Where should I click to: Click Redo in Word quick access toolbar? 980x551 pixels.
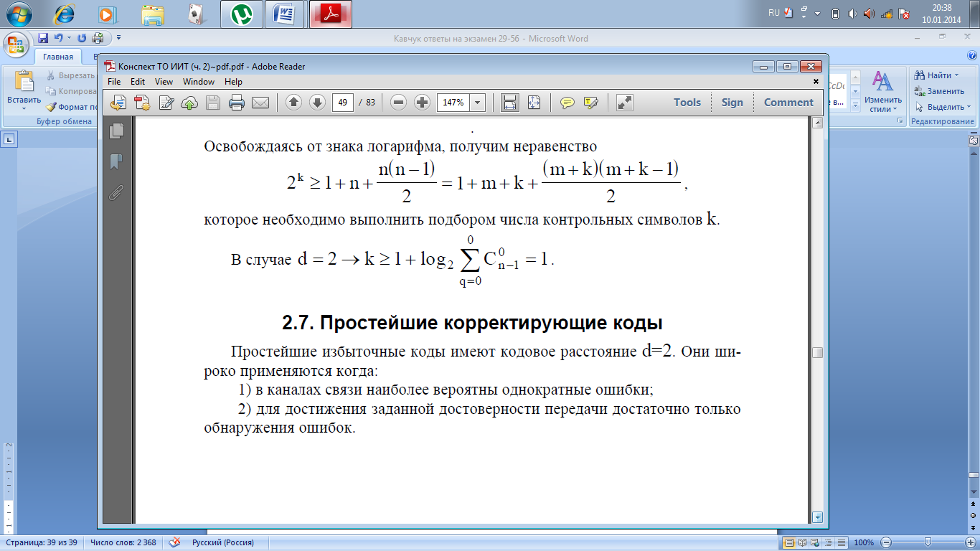[81, 38]
